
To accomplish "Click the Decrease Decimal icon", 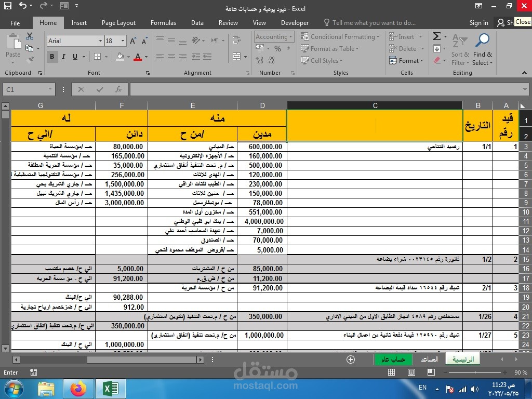I will tap(271, 60).
